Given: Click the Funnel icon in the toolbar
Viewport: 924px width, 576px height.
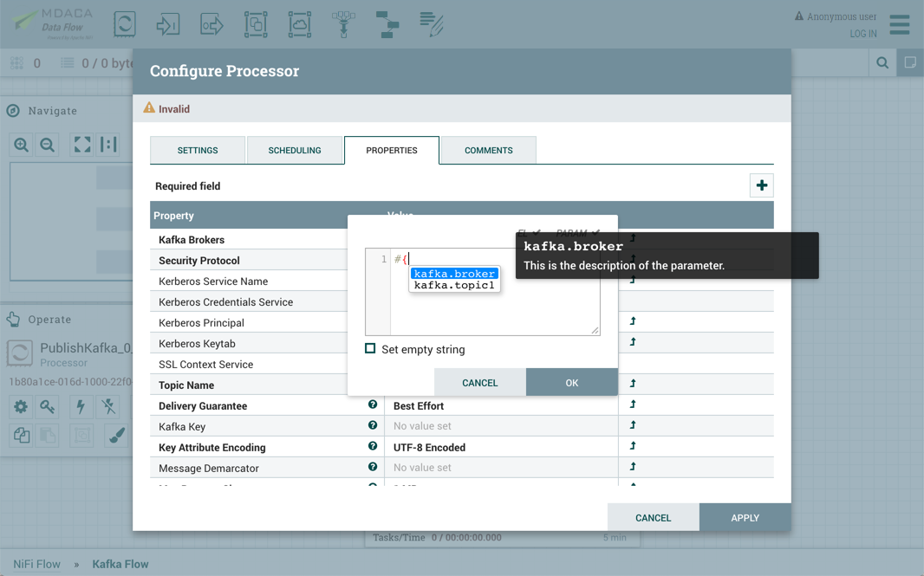Looking at the screenshot, I should 344,24.
